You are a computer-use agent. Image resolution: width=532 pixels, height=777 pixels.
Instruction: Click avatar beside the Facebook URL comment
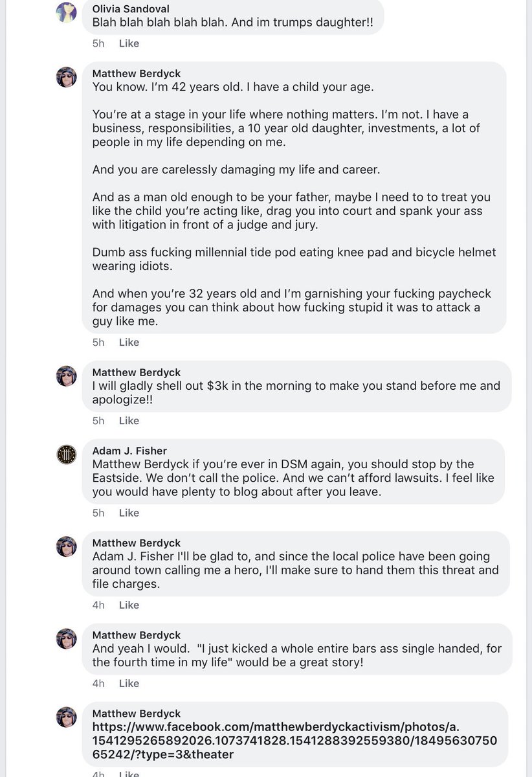67,717
